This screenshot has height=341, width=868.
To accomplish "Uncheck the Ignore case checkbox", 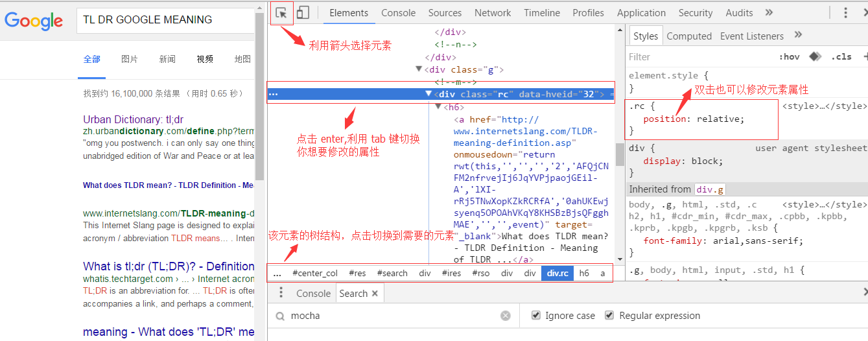I will pyautogui.click(x=536, y=316).
